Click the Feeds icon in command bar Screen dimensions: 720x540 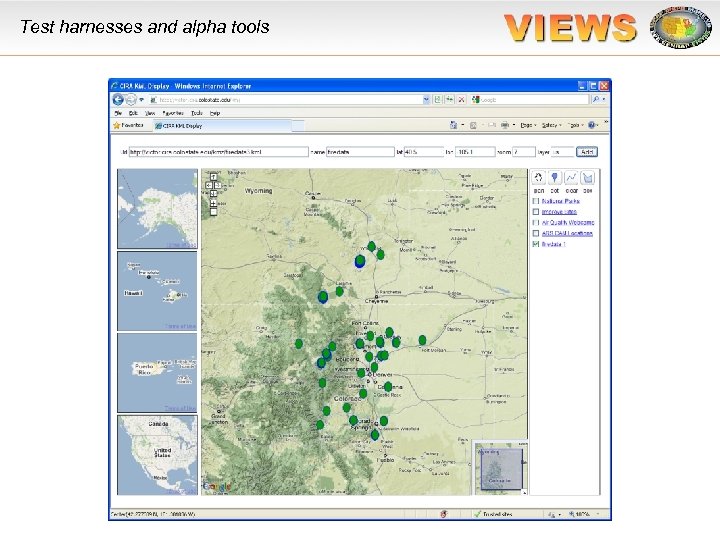[x=473, y=125]
